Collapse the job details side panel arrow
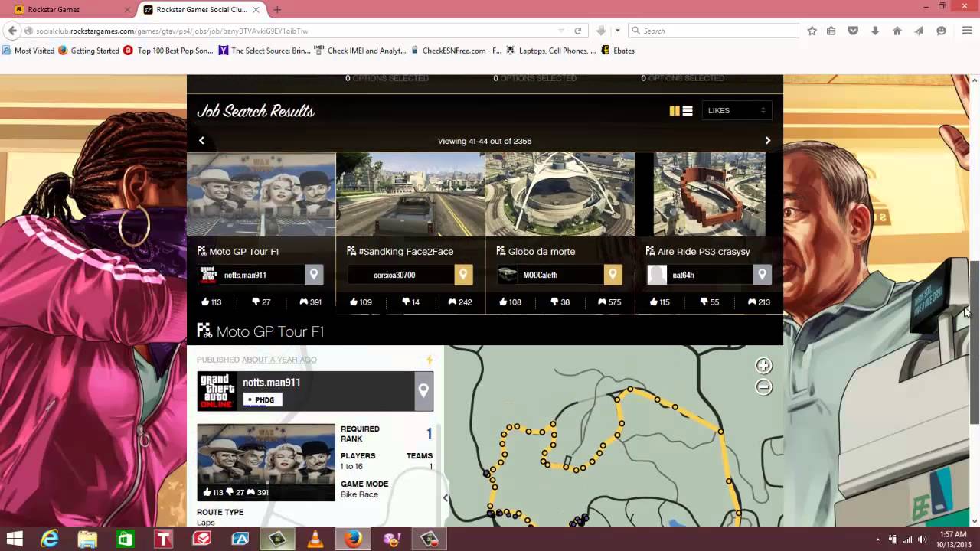The height and width of the screenshot is (551, 980). [446, 497]
